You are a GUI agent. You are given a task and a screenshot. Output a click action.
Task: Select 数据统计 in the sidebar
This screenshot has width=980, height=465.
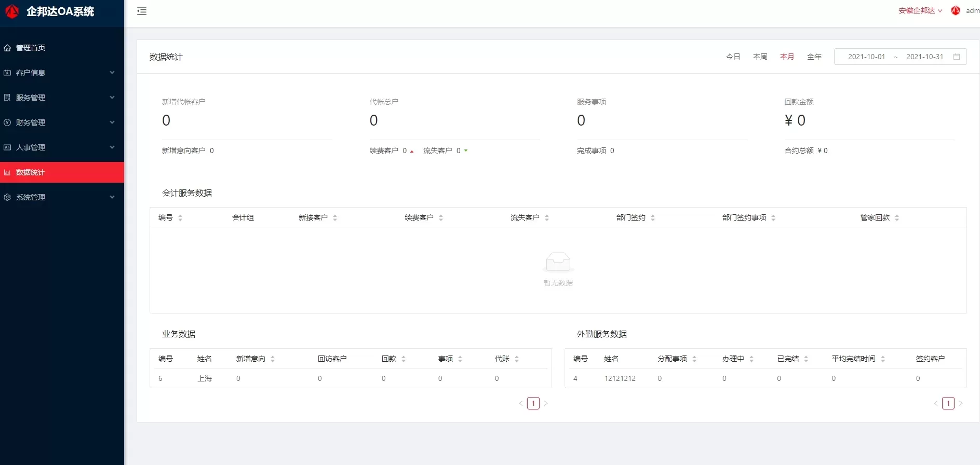[x=31, y=172]
